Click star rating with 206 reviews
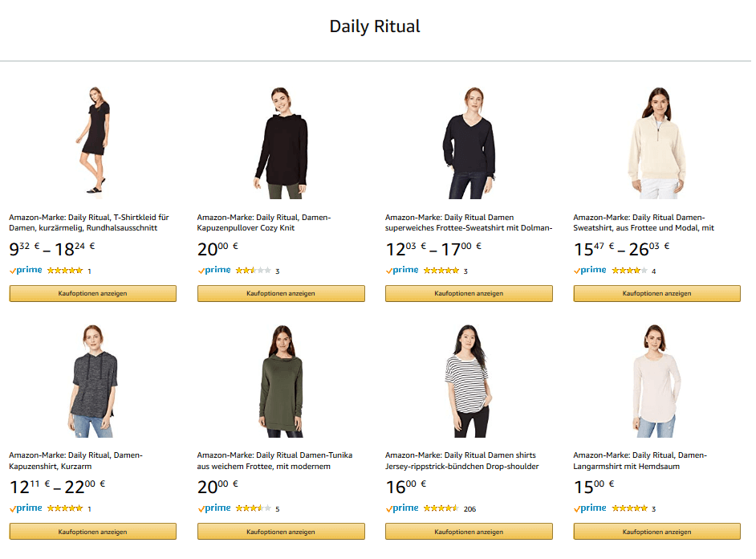This screenshot has width=756, height=559. point(441,508)
